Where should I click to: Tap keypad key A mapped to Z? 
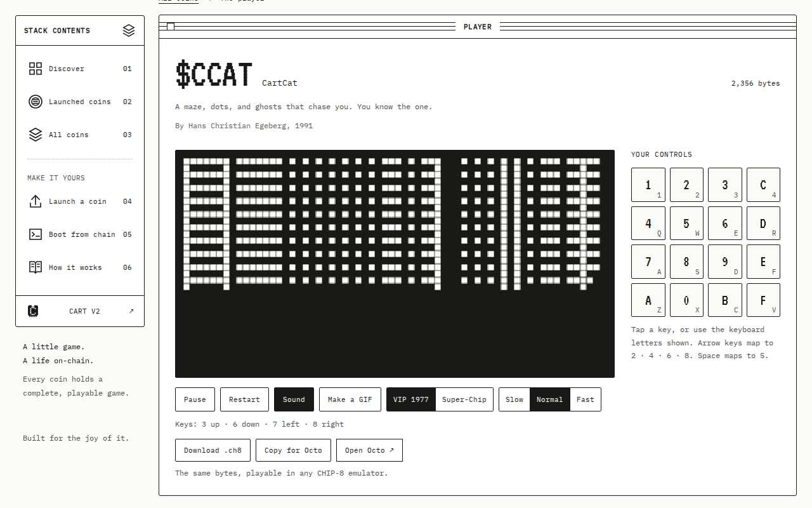[x=648, y=300]
